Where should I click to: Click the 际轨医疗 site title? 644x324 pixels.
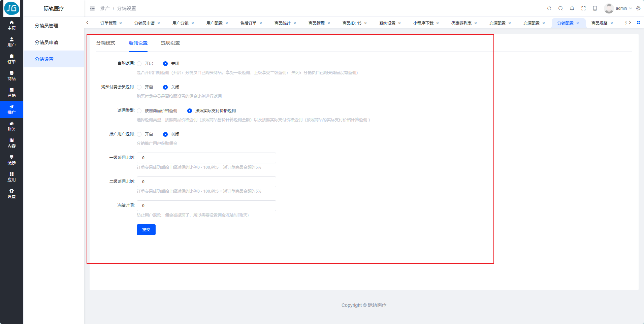coord(54,8)
